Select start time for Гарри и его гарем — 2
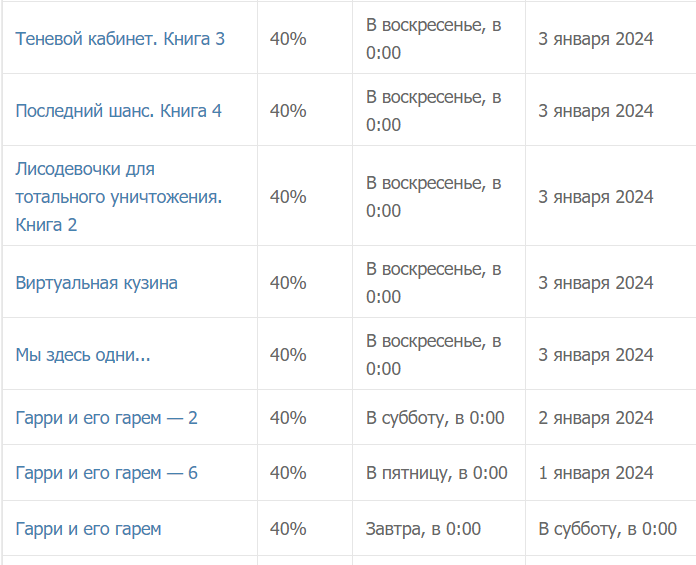 click(435, 418)
